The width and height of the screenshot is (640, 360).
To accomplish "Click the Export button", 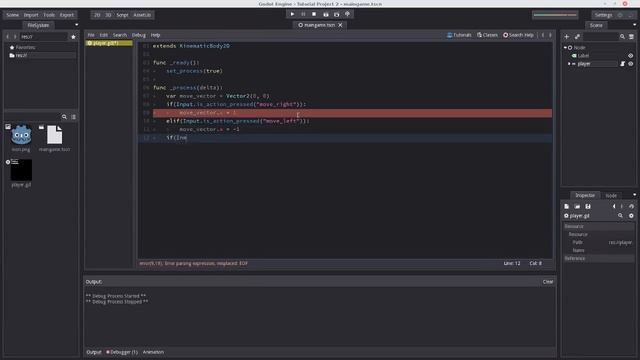I will point(67,15).
